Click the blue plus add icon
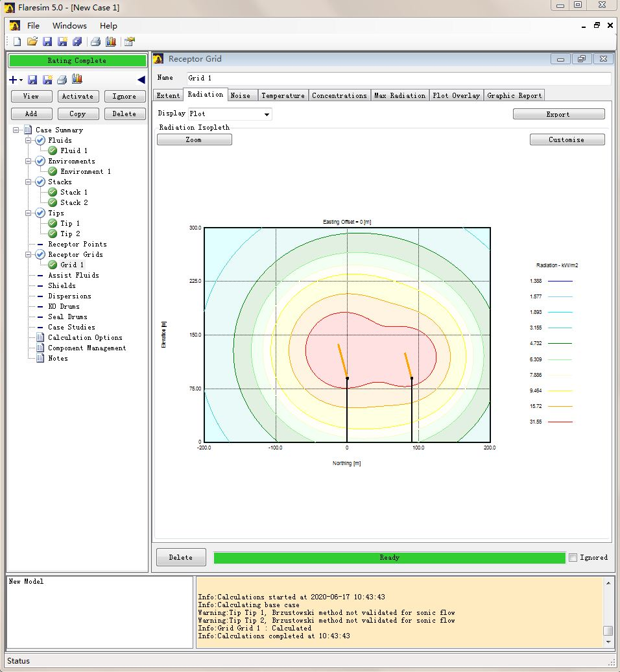The image size is (620, 672). [x=13, y=80]
